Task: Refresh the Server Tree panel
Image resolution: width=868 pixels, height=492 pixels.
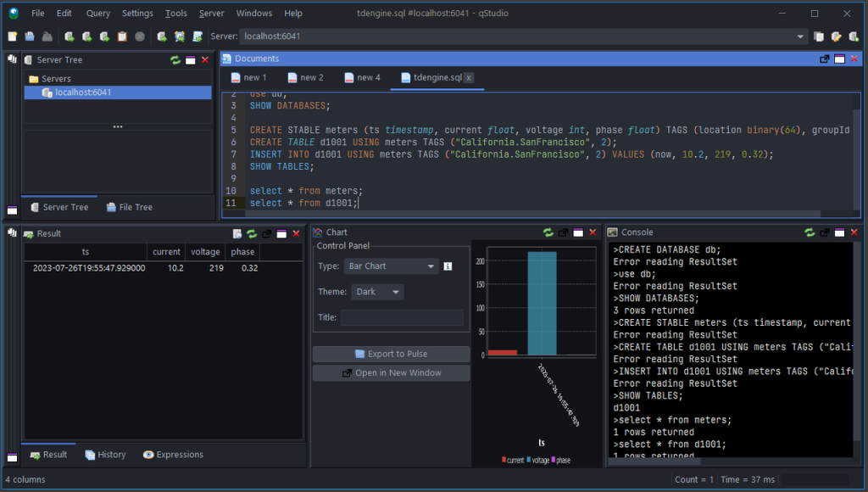Action: (175, 60)
